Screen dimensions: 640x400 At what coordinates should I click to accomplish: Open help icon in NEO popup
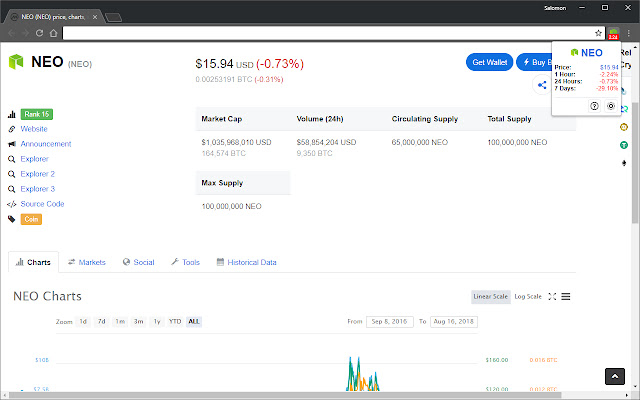pyautogui.click(x=594, y=106)
